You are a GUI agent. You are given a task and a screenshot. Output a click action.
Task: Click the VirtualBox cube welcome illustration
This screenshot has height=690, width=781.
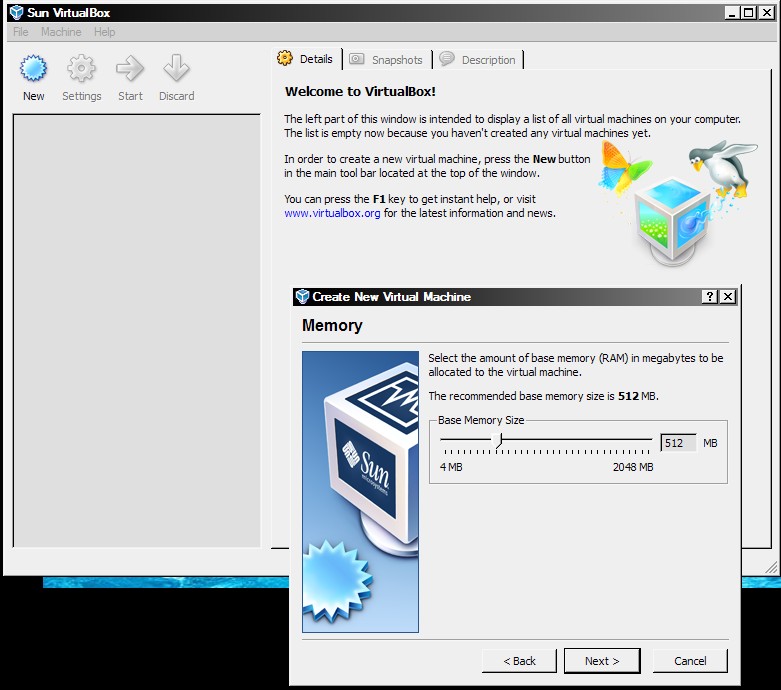(x=677, y=203)
